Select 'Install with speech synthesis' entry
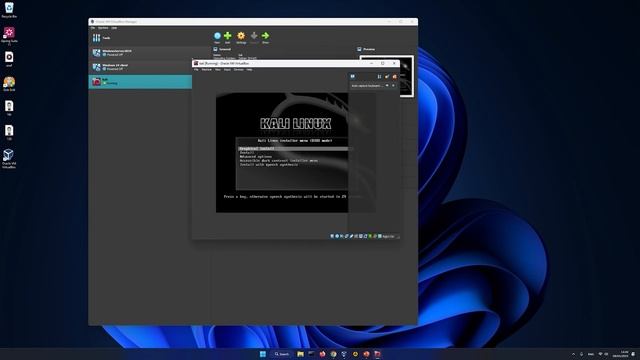The width and height of the screenshot is (640, 360). coord(269,165)
